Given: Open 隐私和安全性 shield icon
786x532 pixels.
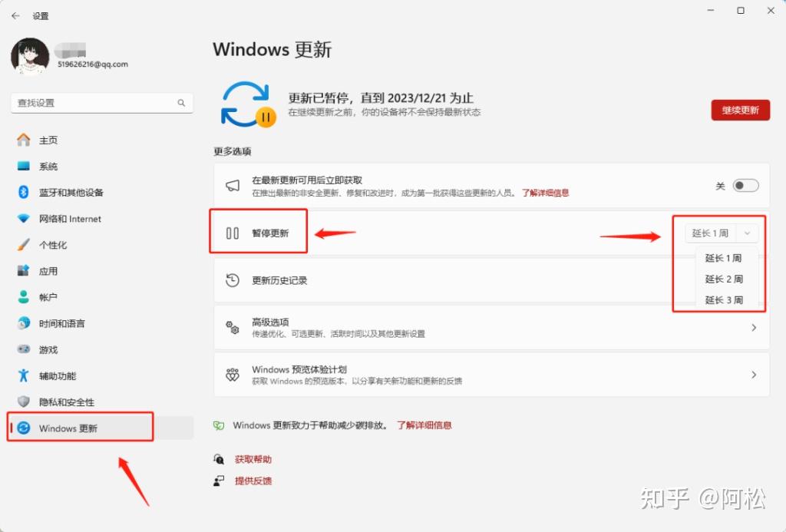Looking at the screenshot, I should [24, 401].
